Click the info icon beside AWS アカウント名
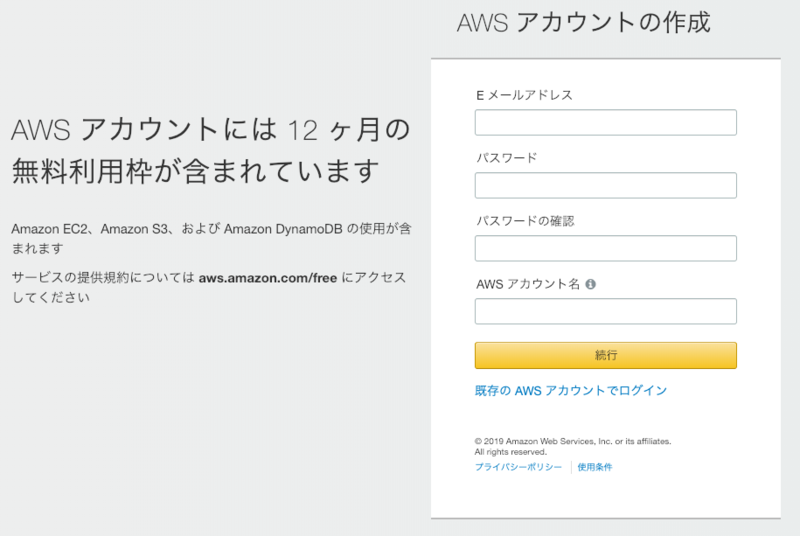This screenshot has height=536, width=800. point(590,284)
